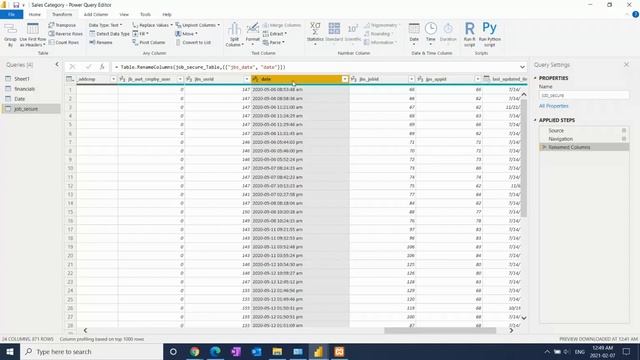The width and height of the screenshot is (640, 360).
Task: Click Run Python script
Action: [489, 34]
